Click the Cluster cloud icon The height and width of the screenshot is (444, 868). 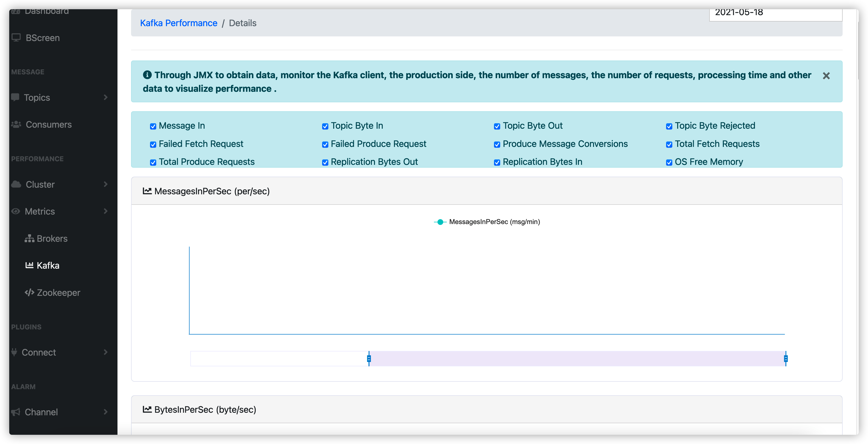(16, 184)
